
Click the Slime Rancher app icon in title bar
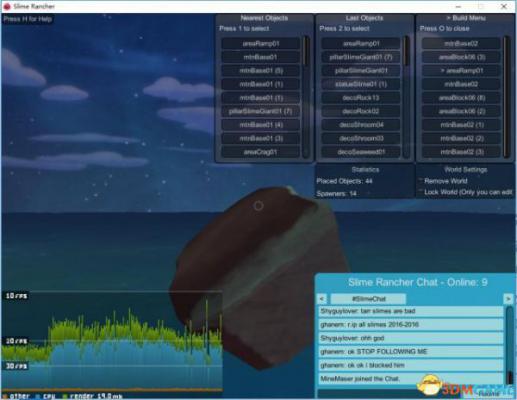7,6
